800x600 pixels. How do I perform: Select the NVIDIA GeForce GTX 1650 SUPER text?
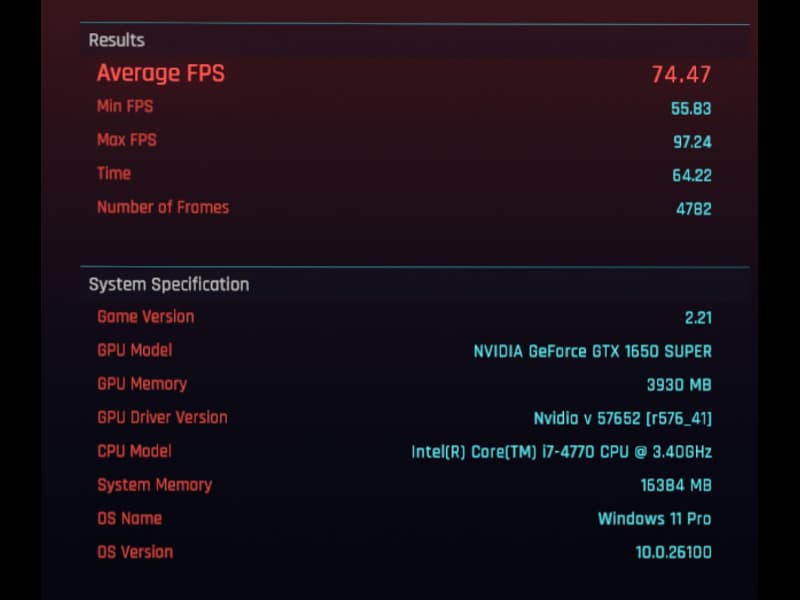(592, 351)
